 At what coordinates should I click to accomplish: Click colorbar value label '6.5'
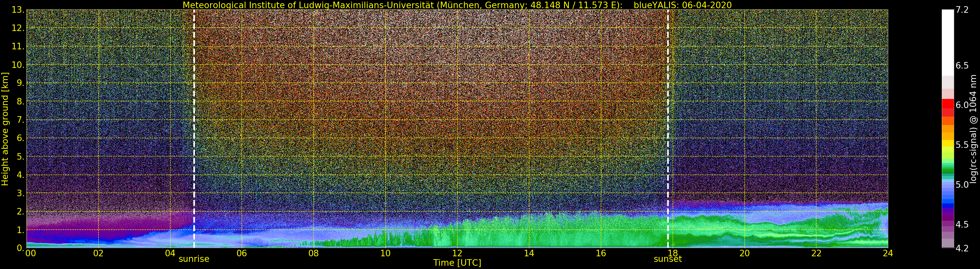962,65
